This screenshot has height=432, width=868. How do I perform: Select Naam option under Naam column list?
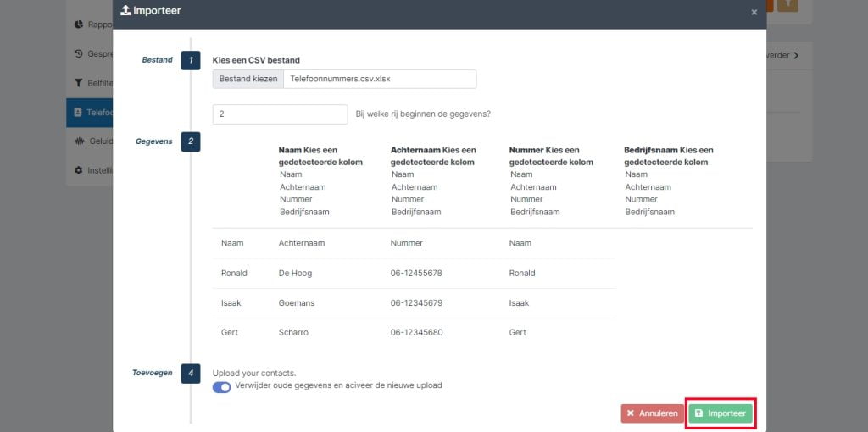point(292,174)
